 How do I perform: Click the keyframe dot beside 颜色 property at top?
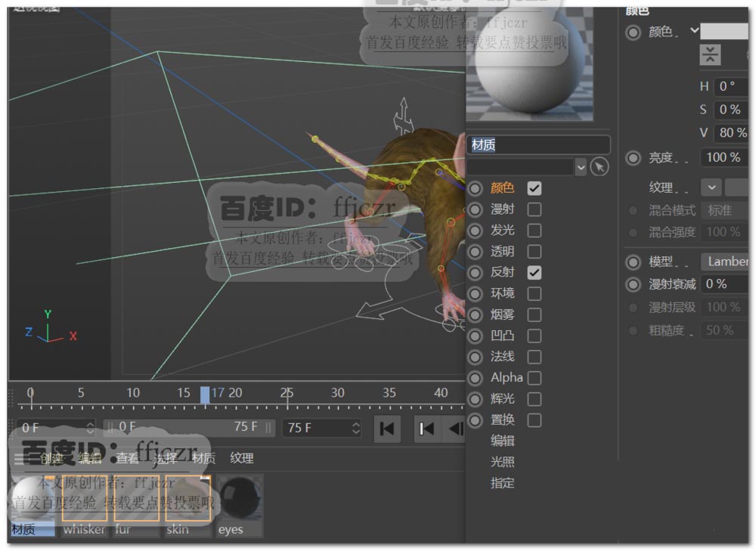click(633, 33)
